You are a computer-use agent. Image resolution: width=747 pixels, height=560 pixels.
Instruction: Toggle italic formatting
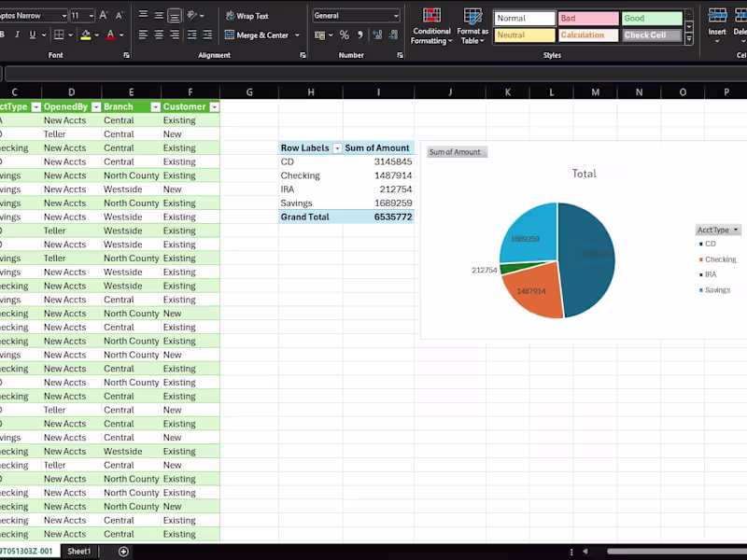tap(20, 34)
